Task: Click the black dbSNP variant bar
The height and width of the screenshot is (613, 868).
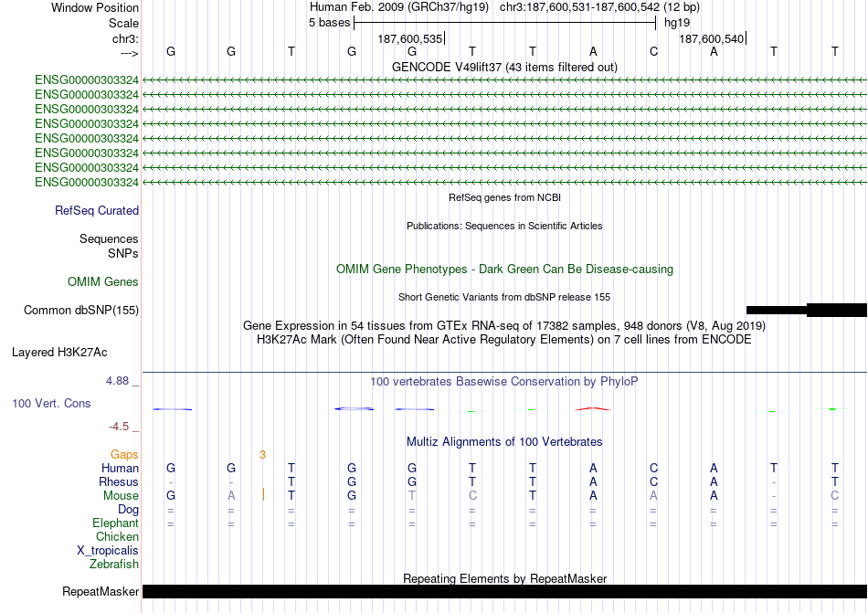Action: tap(807, 310)
